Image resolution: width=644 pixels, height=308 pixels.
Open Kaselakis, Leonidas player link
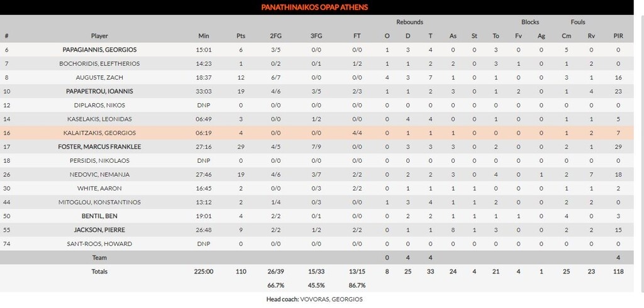[x=99, y=119]
